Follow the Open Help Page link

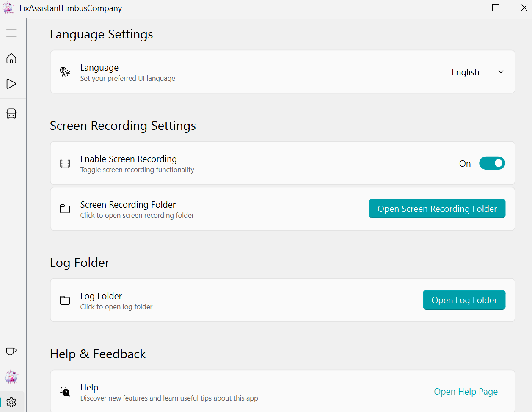[x=466, y=392]
